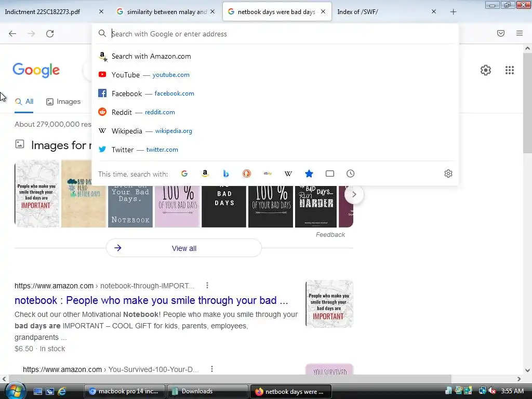532x399 pixels.
Task: Choose Facebook facebook.com suggestion
Action: click(x=275, y=94)
